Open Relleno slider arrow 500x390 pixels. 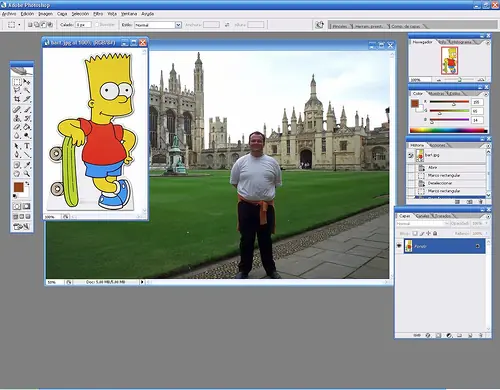coord(486,233)
